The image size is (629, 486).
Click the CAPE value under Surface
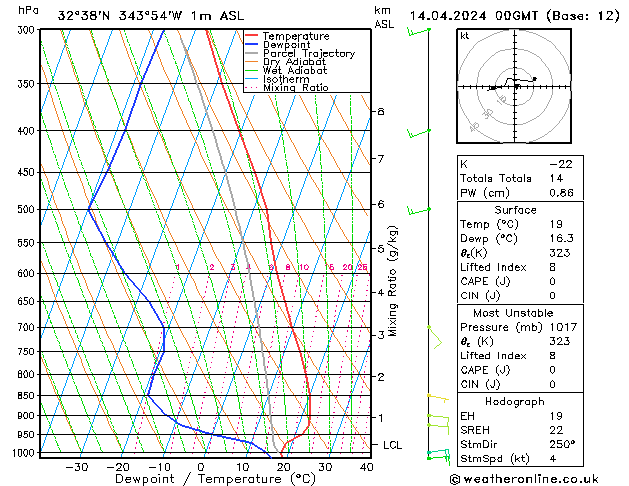552,281
